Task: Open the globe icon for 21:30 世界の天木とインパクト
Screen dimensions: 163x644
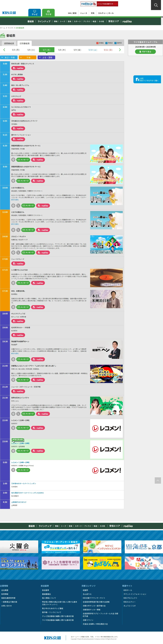Action: point(13,414)
